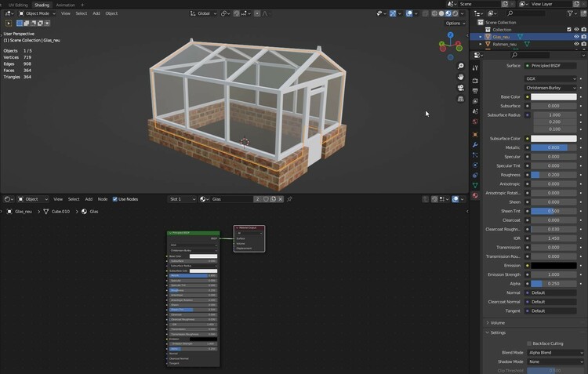Open the Blend Mode Alpha Blend dropdown
The height and width of the screenshot is (374, 588).
(555, 353)
